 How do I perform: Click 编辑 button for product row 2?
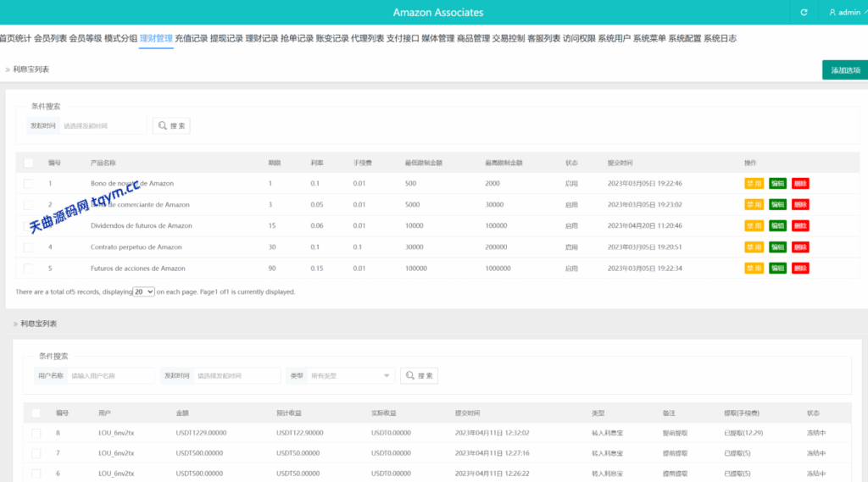point(778,205)
